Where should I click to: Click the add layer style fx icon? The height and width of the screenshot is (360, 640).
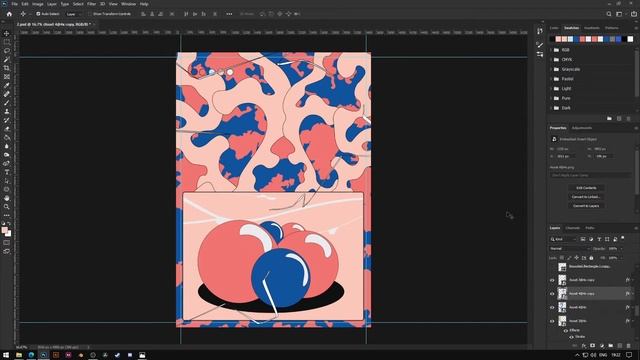click(x=584, y=346)
